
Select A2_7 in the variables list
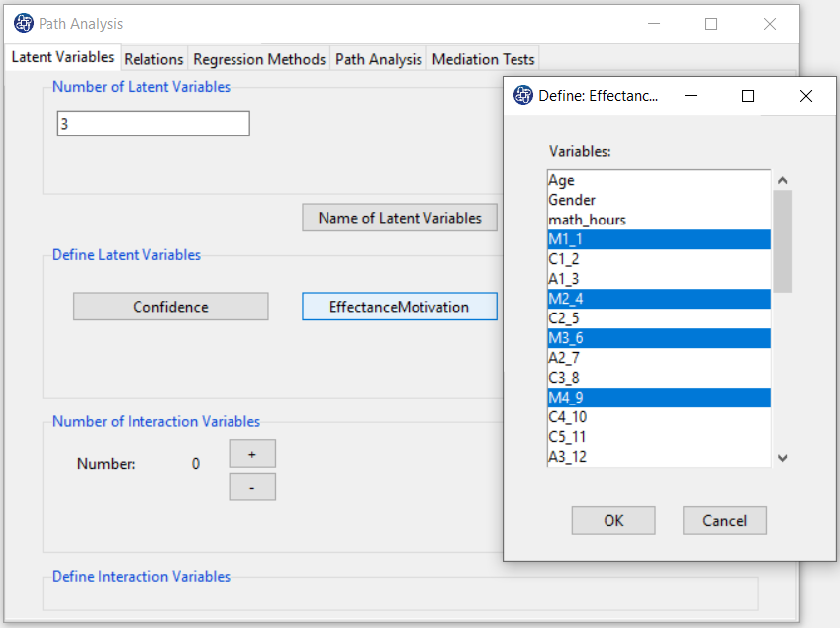pos(659,359)
